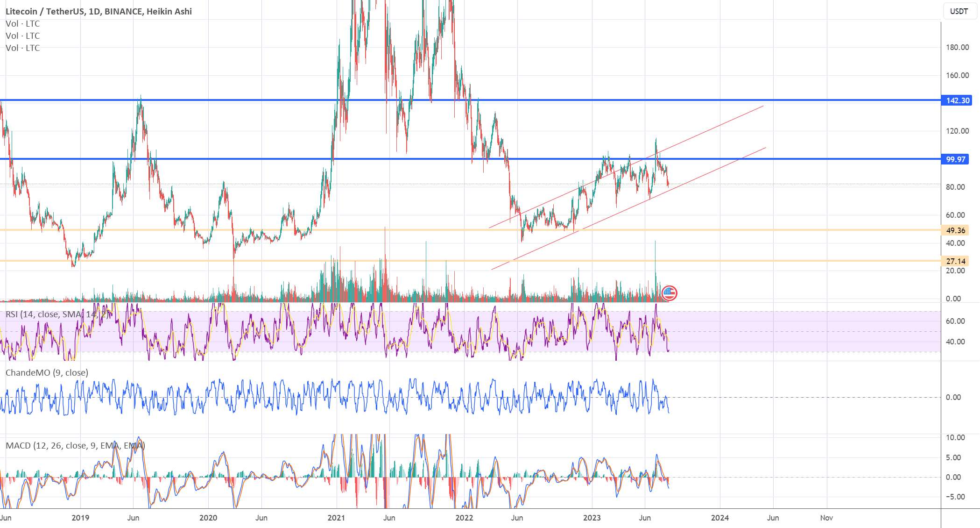This screenshot has width=980, height=528.
Task: Click the 2023 label on time axis
Action: click(592, 518)
